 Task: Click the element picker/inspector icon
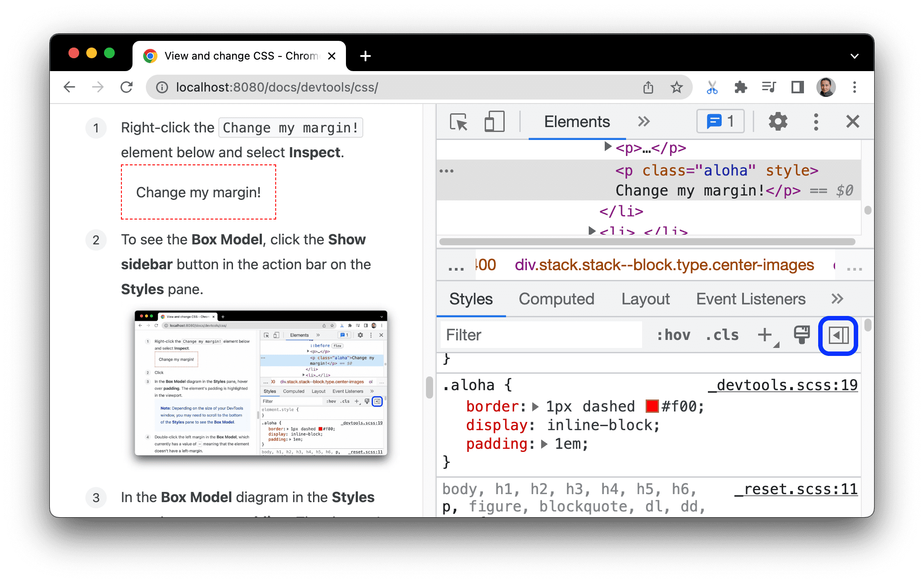pyautogui.click(x=458, y=122)
